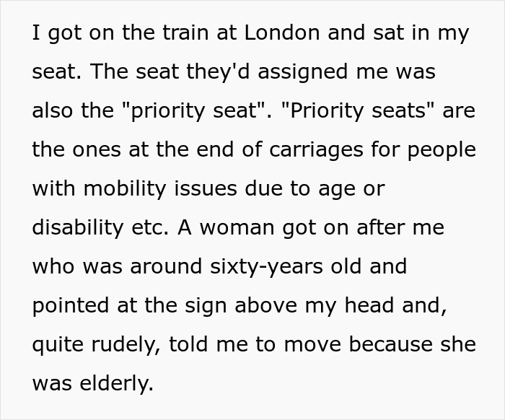Click the word "carriages"
This screenshot has width=505, height=420.
tap(309, 150)
